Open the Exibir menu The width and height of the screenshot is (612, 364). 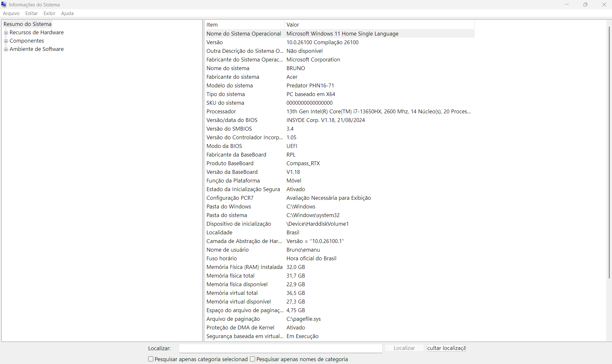coord(50,13)
